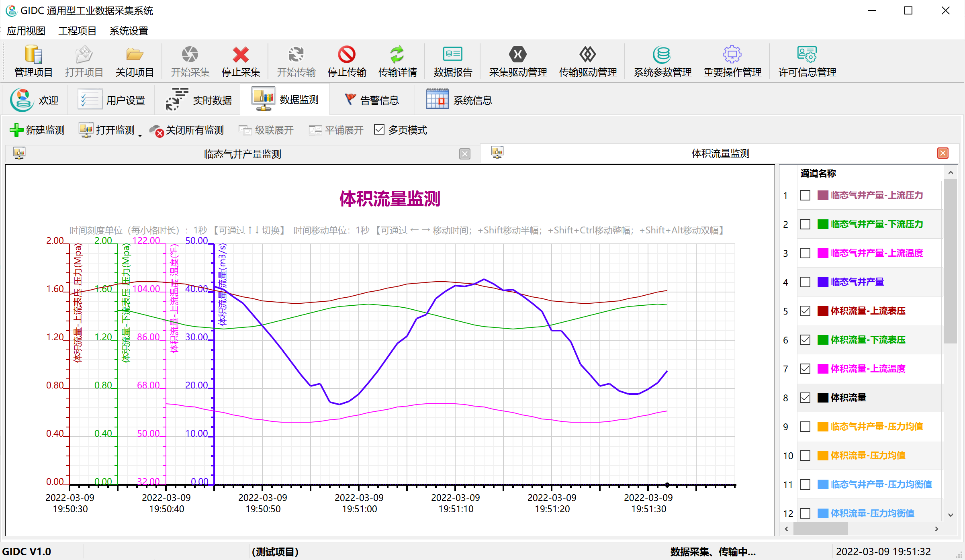Click 通道名称 column header
This screenshot has width=965, height=560.
pos(818,174)
